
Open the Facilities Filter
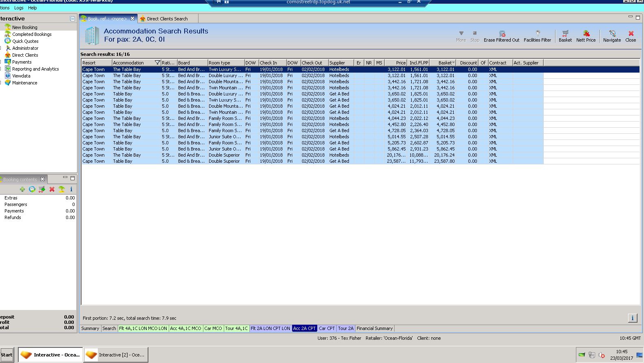[x=537, y=34]
